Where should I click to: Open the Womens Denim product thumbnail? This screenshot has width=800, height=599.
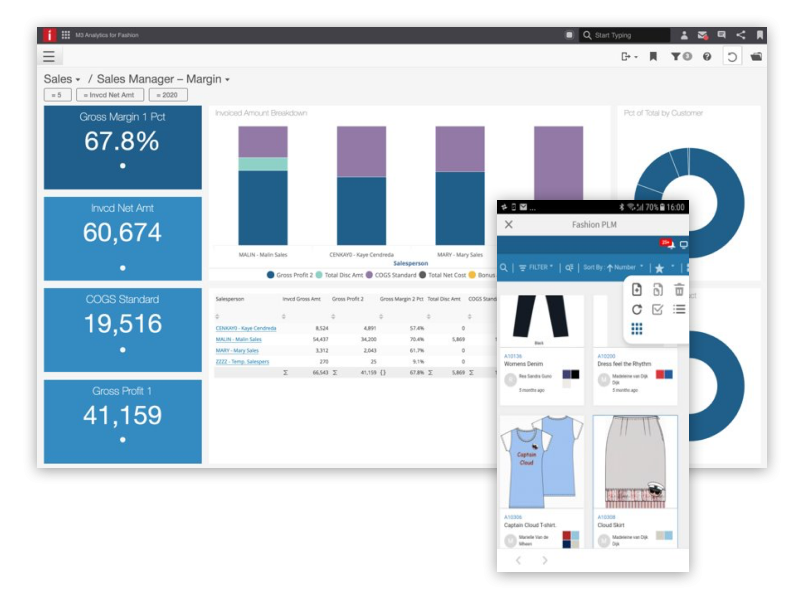pos(541,319)
